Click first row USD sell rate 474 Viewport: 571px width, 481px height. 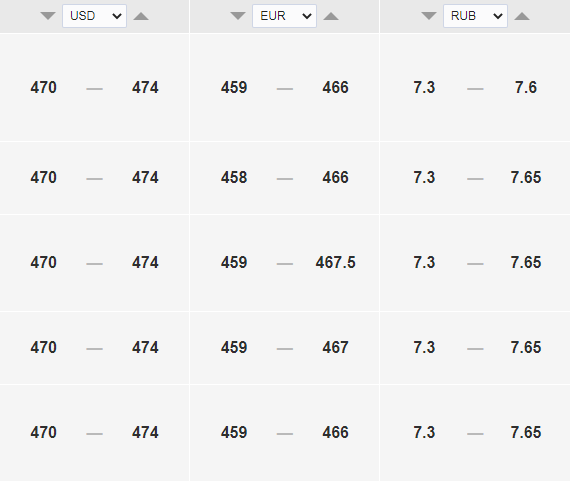pos(145,88)
